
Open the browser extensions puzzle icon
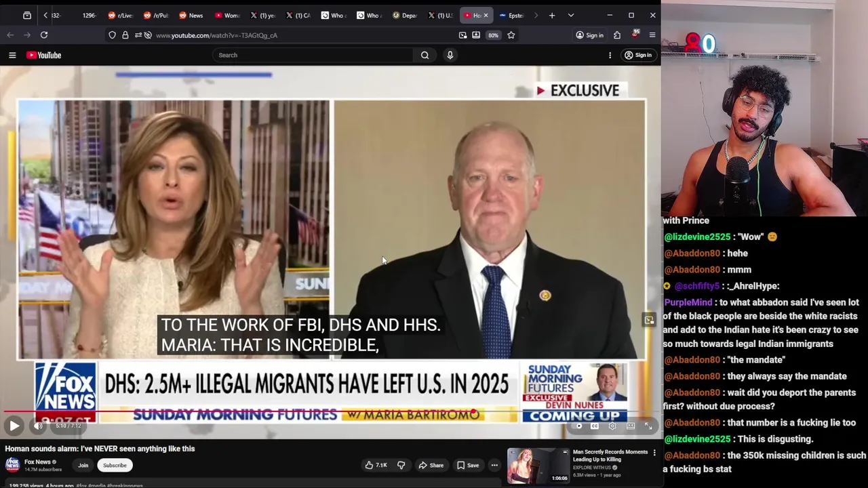pos(617,35)
